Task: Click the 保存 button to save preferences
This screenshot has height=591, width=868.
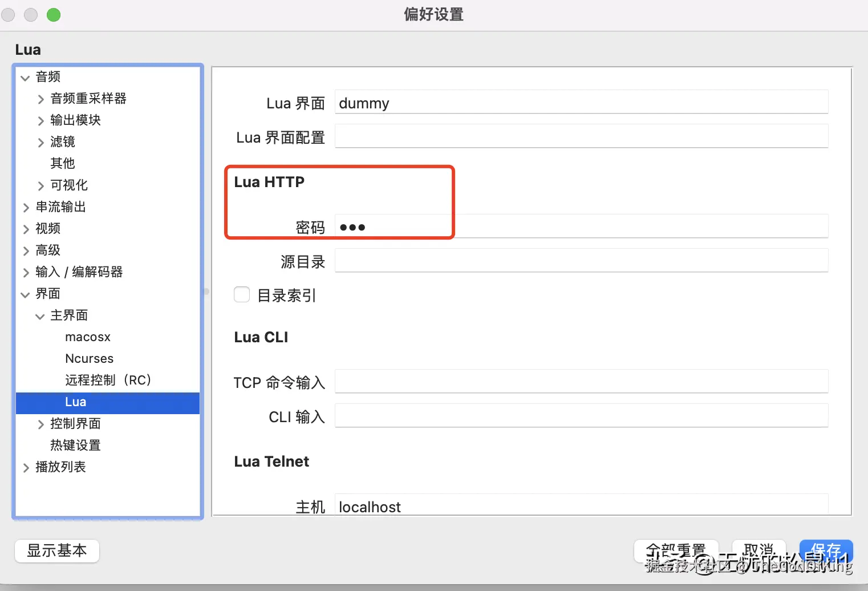Action: [826, 550]
